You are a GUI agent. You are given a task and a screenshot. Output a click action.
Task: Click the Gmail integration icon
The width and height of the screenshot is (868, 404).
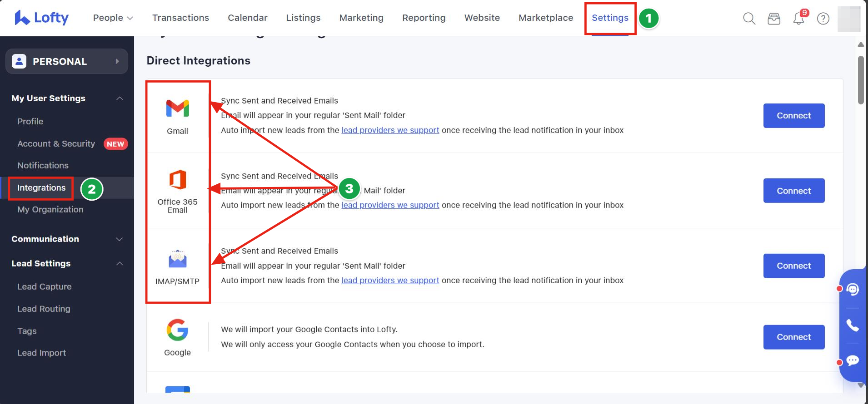pos(177,108)
